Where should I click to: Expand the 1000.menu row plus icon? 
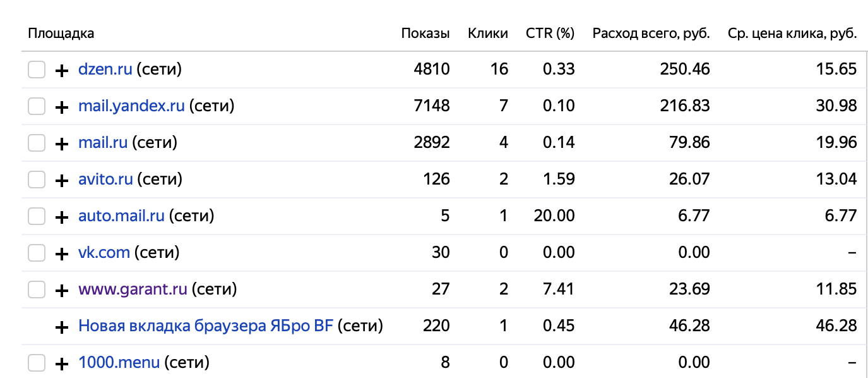[x=62, y=363]
